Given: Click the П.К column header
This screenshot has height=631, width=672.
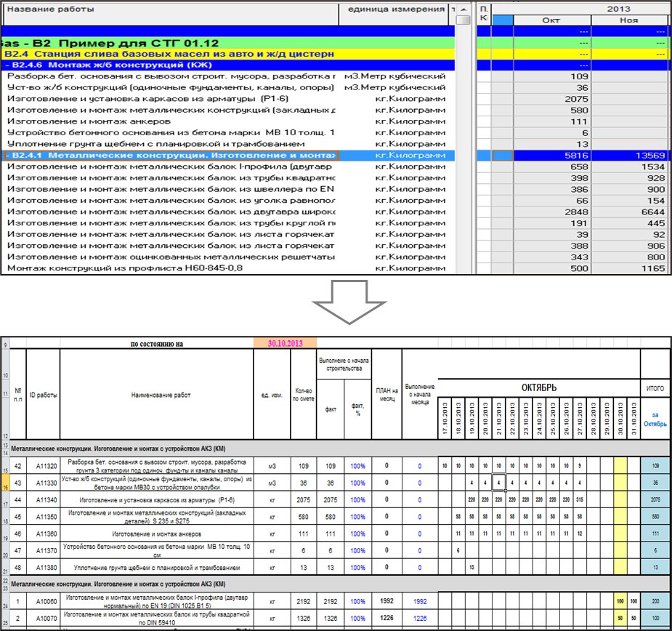Looking at the screenshot, I should (484, 14).
